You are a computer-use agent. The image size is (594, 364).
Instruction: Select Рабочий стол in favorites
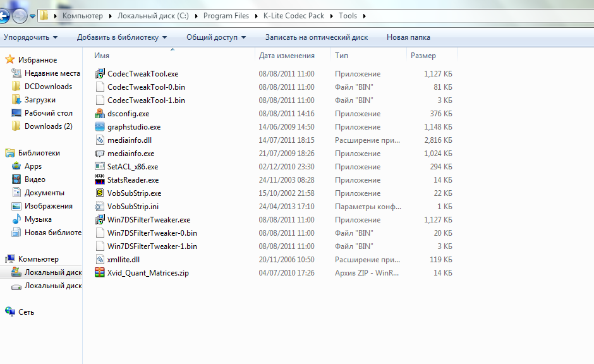[x=48, y=113]
